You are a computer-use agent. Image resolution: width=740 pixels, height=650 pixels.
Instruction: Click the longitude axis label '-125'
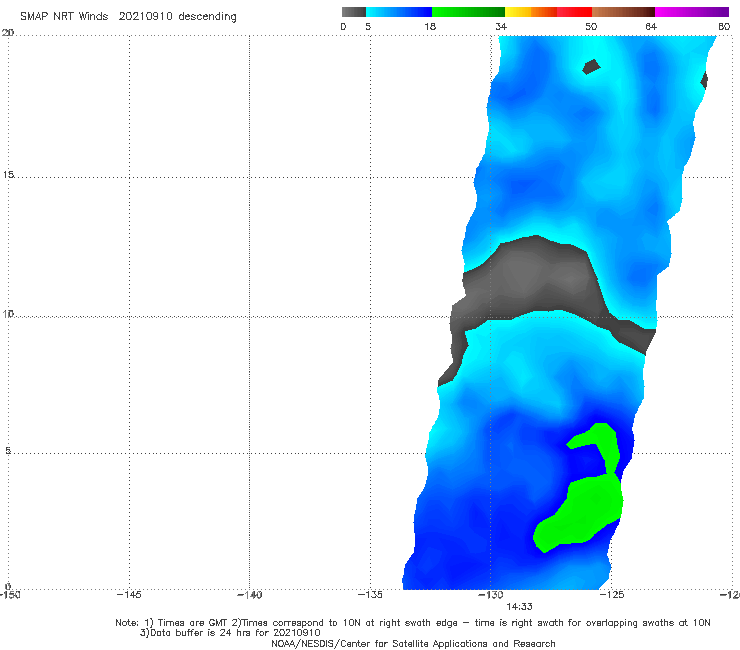pos(612,595)
